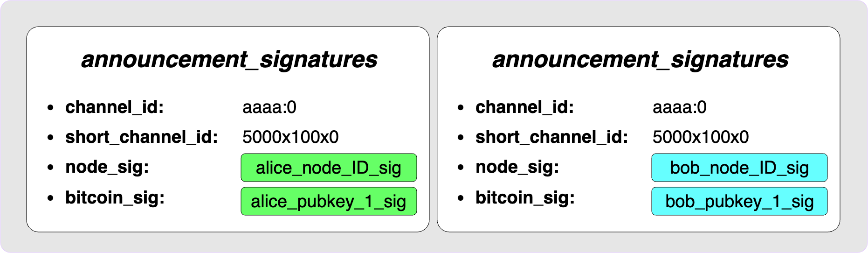
Task: Click the bullet before Alice's node_sig label
Action: (x=50, y=168)
